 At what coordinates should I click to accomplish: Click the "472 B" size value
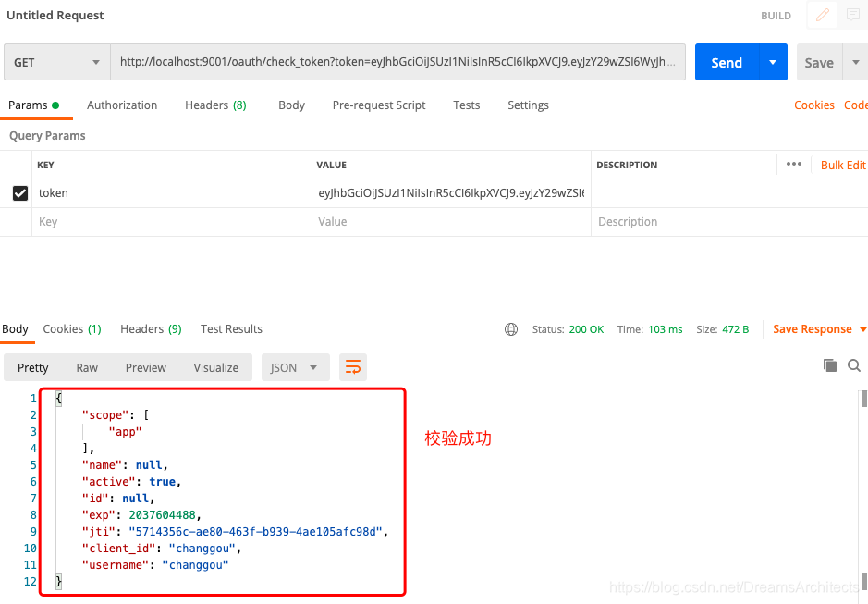click(x=735, y=329)
